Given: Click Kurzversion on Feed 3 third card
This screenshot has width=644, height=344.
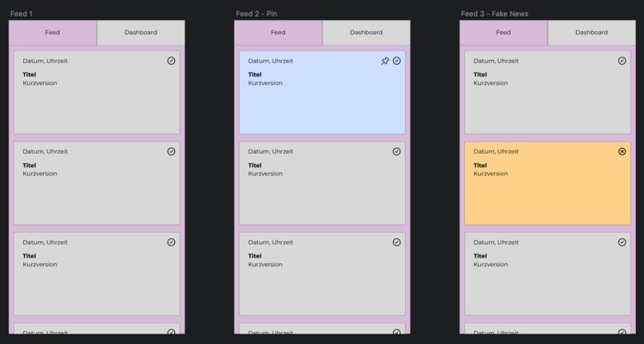Looking at the screenshot, I should [x=491, y=265].
